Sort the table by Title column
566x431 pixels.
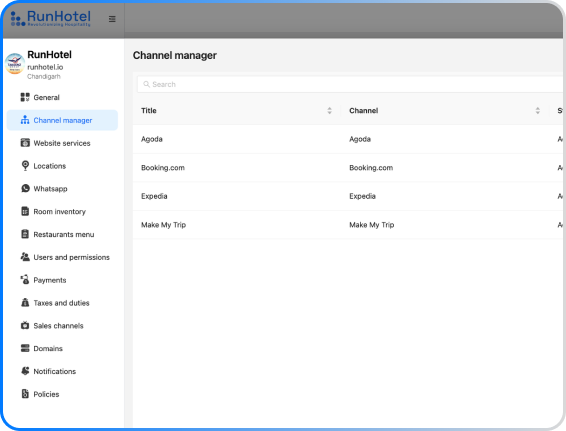point(329,110)
